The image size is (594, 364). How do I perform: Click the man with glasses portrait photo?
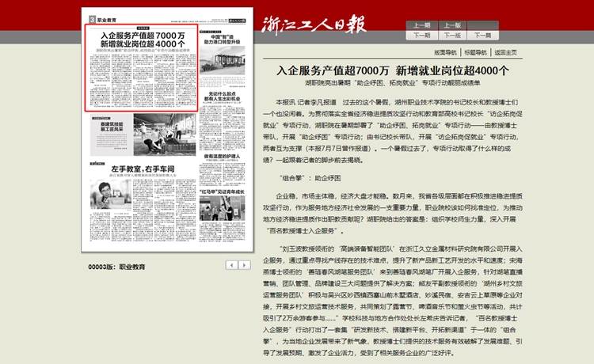tap(111, 194)
